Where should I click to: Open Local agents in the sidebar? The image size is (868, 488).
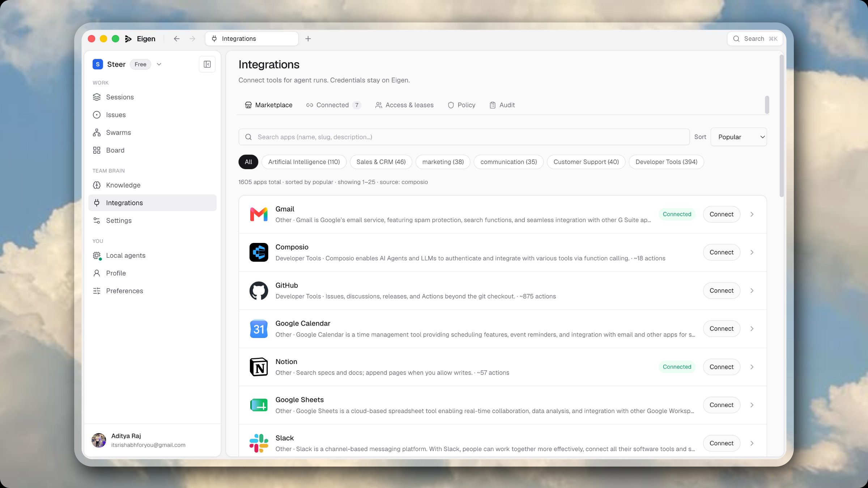pyautogui.click(x=152, y=256)
